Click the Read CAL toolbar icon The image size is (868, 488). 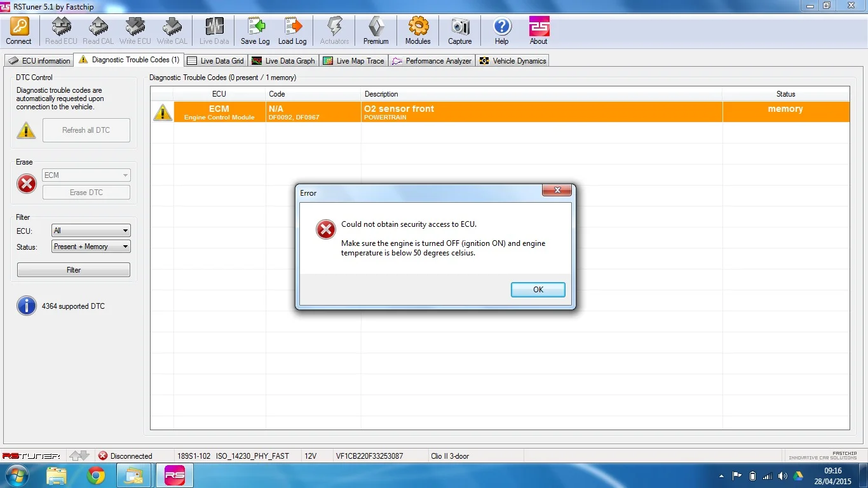(x=98, y=26)
